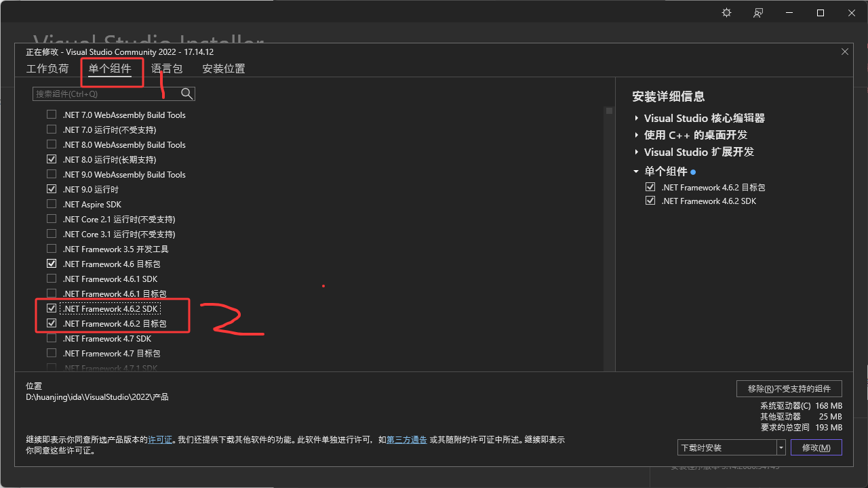
Task: Open theme settings icon in title bar
Action: pyautogui.click(x=727, y=13)
